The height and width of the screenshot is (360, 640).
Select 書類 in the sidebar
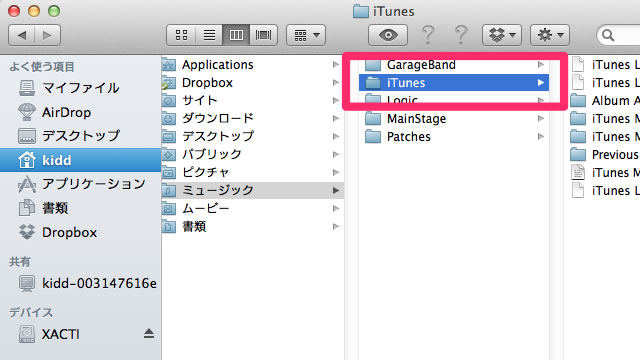coord(80,208)
